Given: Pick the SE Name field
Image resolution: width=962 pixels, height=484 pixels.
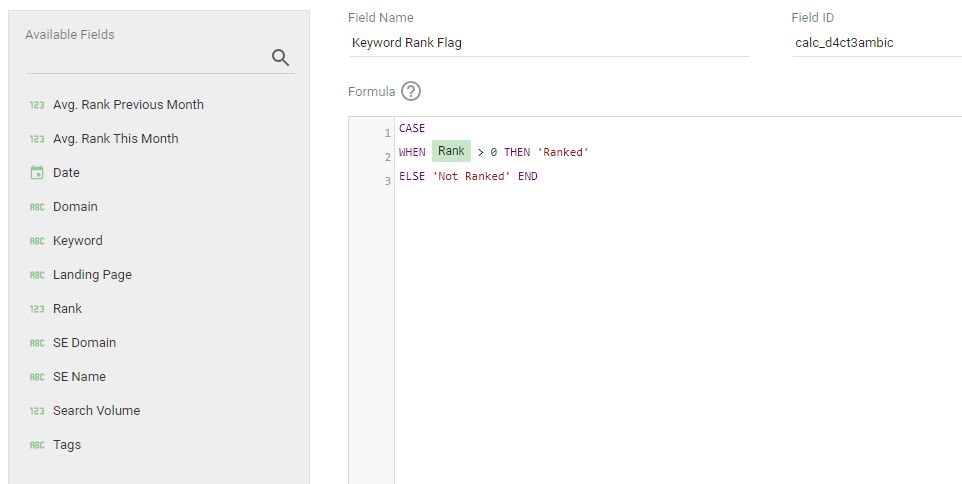Looking at the screenshot, I should click(x=79, y=377).
